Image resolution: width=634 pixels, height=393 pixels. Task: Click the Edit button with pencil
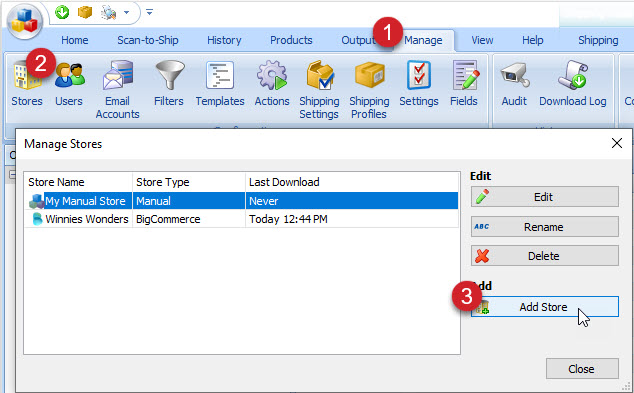545,197
